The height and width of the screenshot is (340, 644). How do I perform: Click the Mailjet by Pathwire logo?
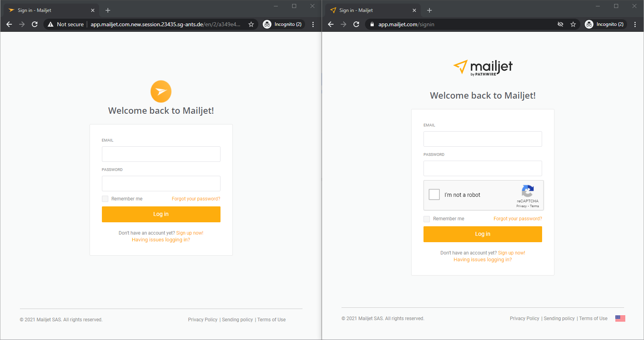483,68
